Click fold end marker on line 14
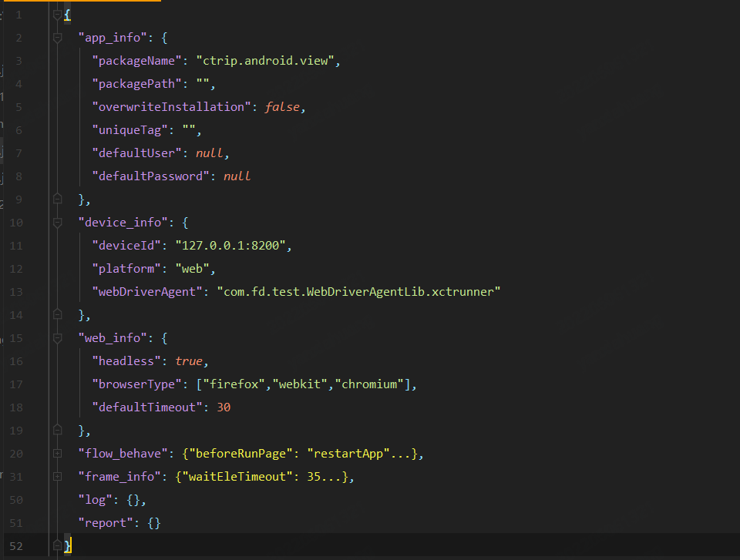 [57, 315]
